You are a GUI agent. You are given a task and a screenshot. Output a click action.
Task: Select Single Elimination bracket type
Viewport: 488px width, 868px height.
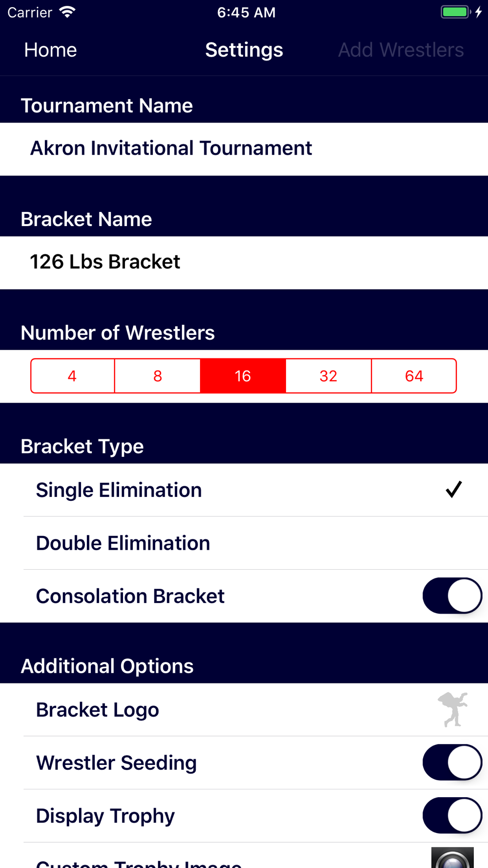pyautogui.click(x=244, y=490)
